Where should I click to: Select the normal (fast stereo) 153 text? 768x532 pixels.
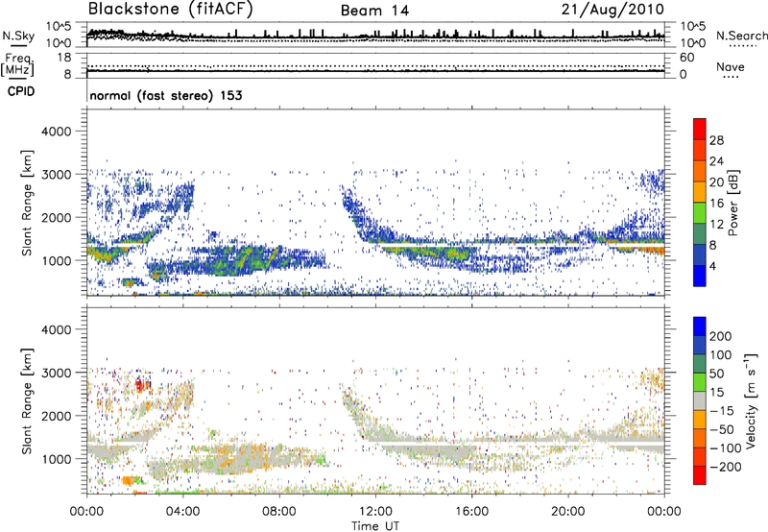click(x=166, y=95)
